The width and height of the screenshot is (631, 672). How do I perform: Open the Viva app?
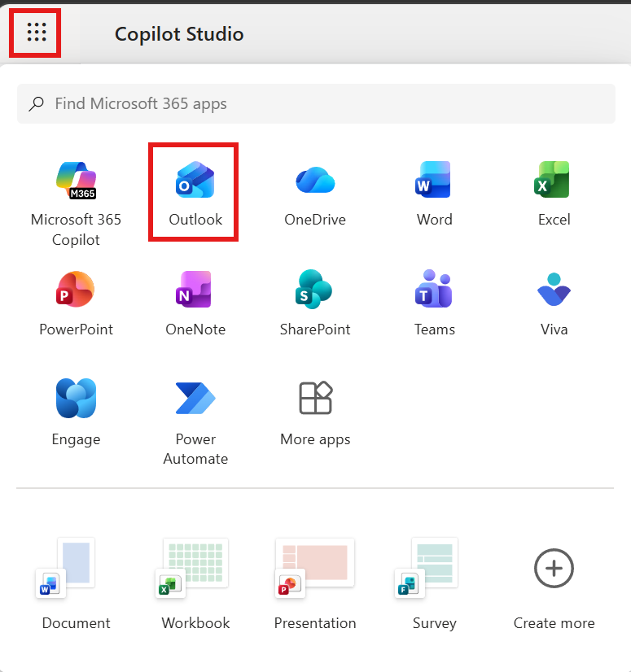click(x=554, y=303)
